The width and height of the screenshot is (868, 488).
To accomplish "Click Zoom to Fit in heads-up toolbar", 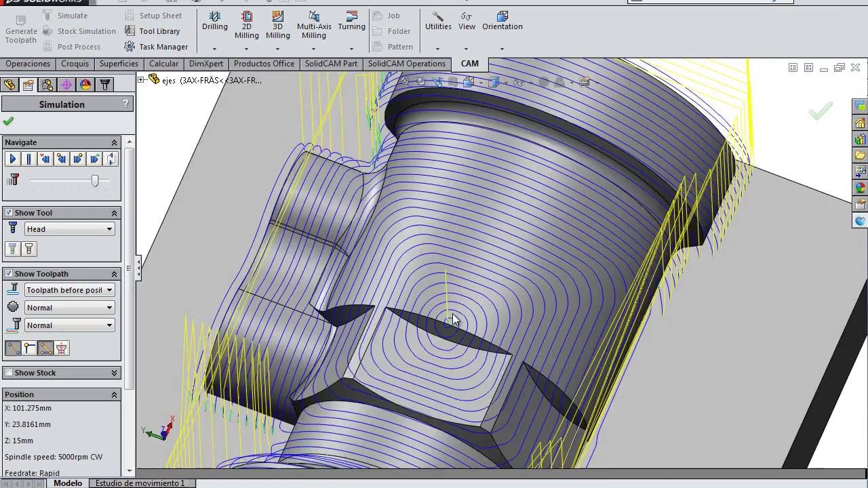I will (x=405, y=82).
